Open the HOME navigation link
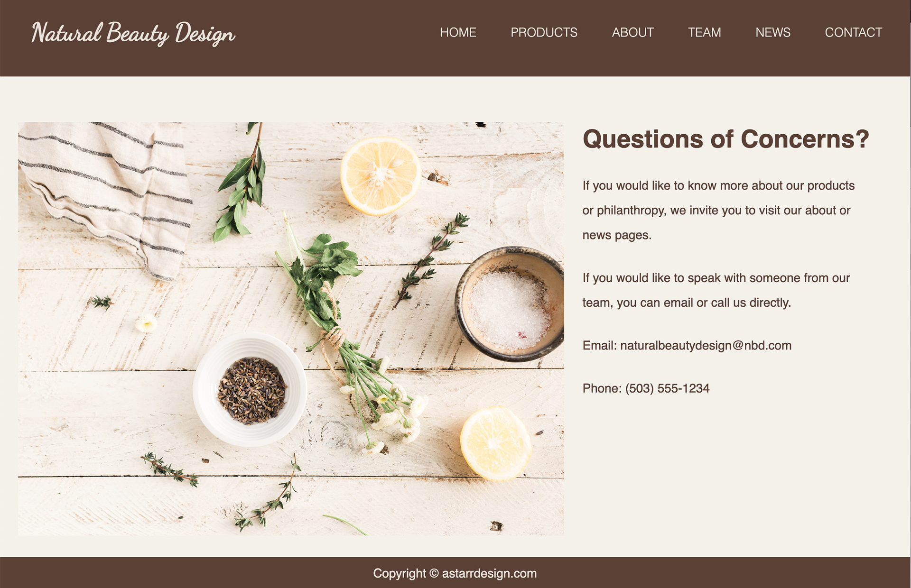Image resolution: width=911 pixels, height=588 pixels. [x=458, y=32]
